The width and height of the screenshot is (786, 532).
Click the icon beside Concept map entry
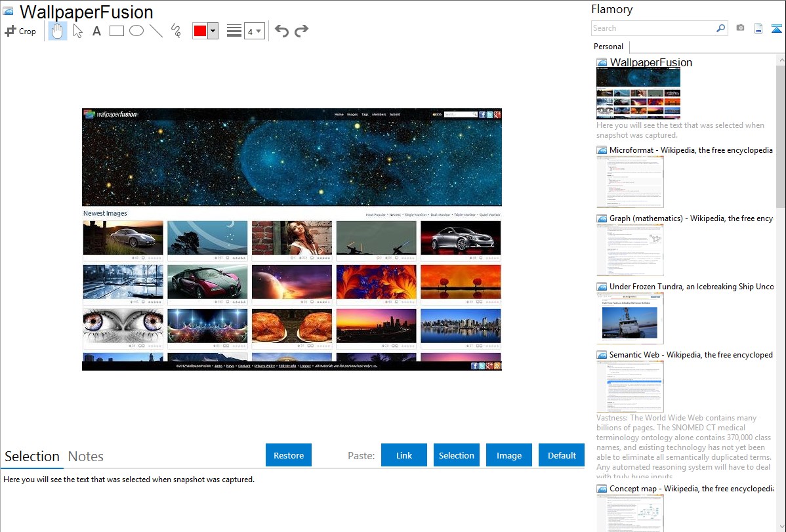602,488
